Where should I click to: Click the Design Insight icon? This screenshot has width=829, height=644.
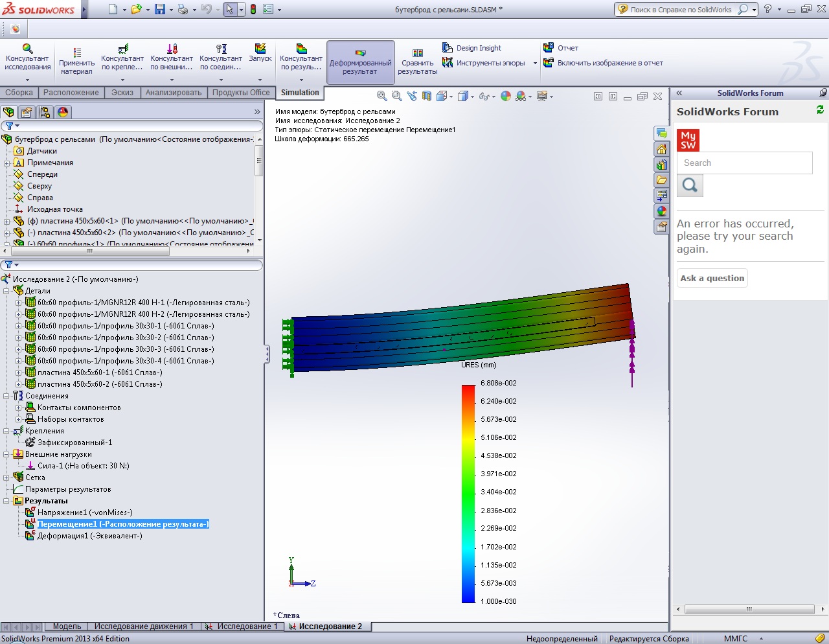pos(448,48)
